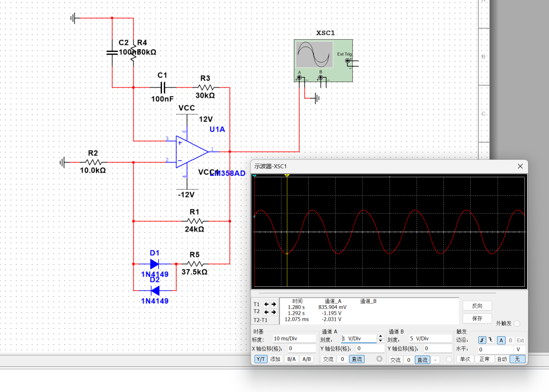Click the C1 capacitor symbol
The height and width of the screenshot is (392, 549).
click(x=163, y=87)
